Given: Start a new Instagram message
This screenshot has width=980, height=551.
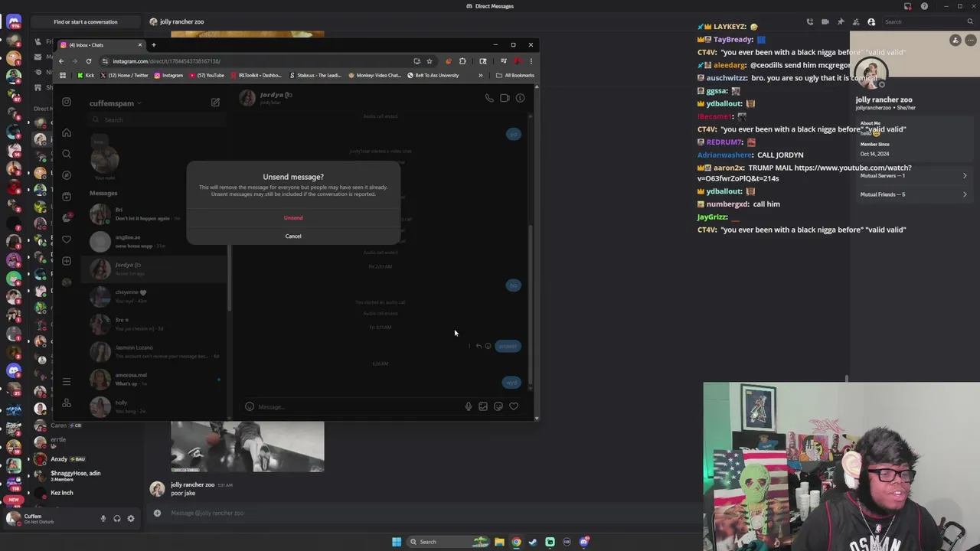Looking at the screenshot, I should 215,103.
